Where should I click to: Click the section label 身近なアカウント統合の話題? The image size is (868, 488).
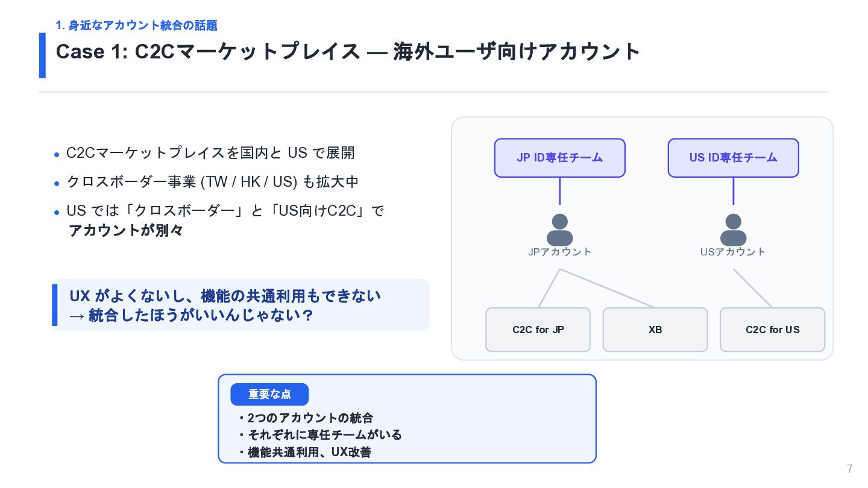[136, 25]
